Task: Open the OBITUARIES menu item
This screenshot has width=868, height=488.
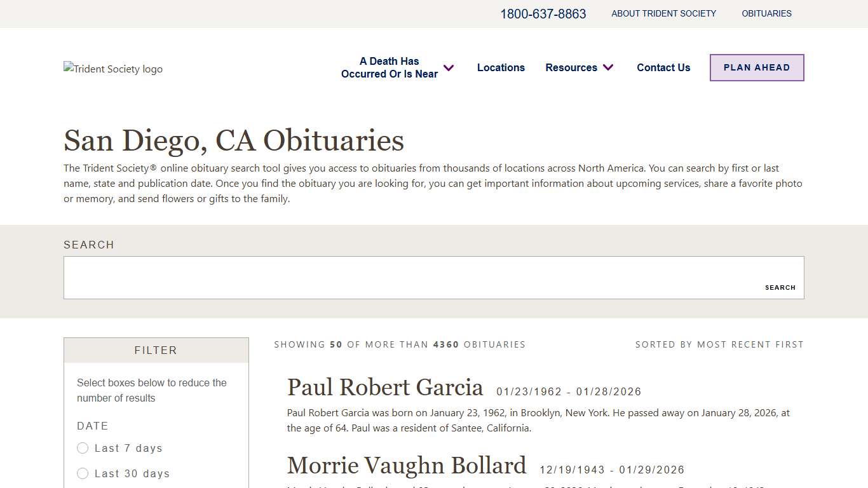Action: coord(766,13)
